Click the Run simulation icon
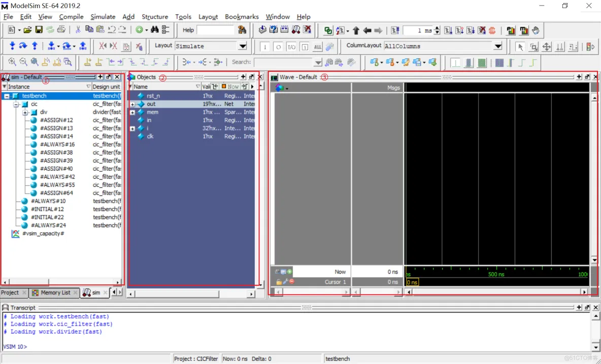 pos(448,30)
